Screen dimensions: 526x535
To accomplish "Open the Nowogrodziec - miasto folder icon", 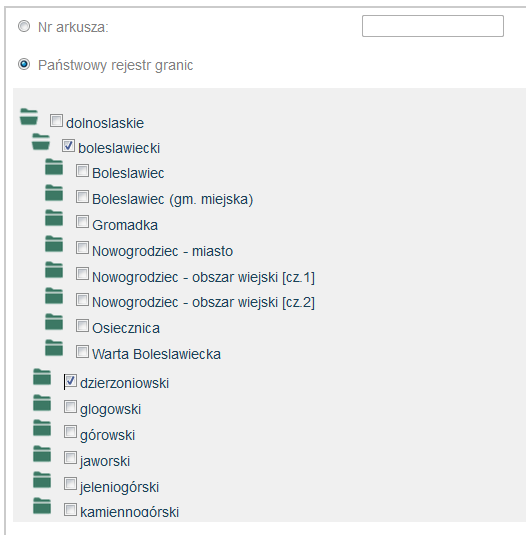I will (x=54, y=244).
